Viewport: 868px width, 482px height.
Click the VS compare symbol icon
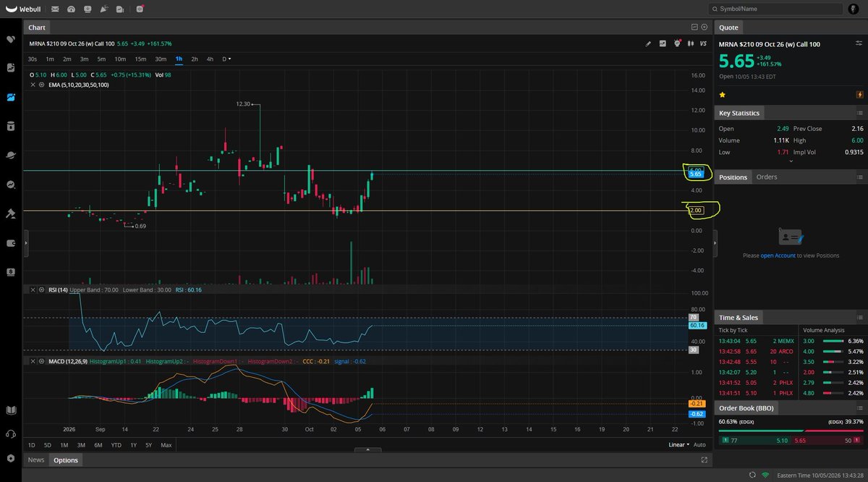tap(705, 43)
